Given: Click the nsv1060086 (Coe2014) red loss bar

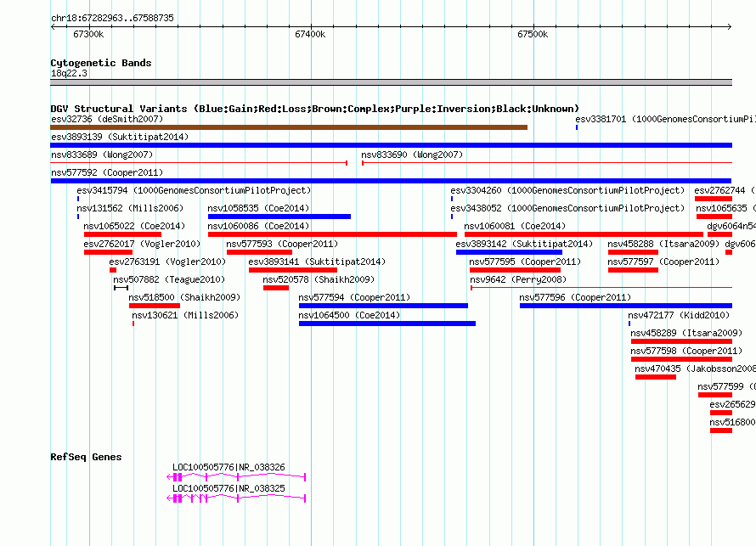Looking at the screenshot, I should pyautogui.click(x=332, y=234).
